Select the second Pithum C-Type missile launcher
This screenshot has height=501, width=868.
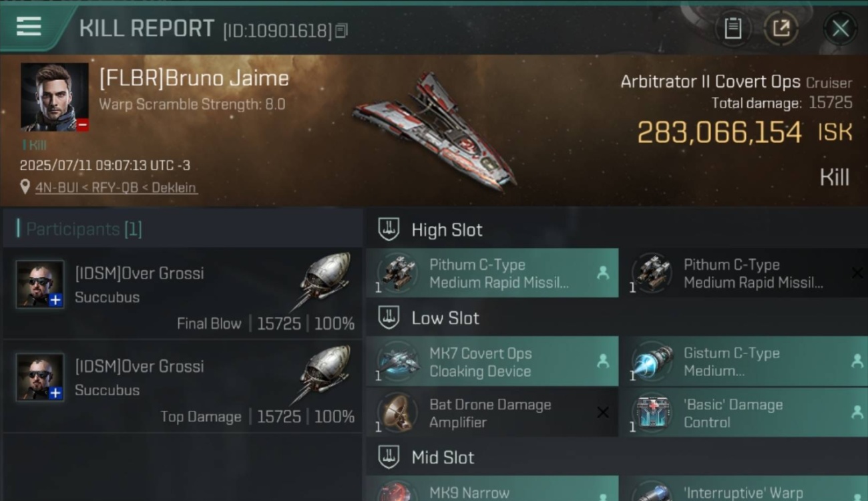click(743, 273)
